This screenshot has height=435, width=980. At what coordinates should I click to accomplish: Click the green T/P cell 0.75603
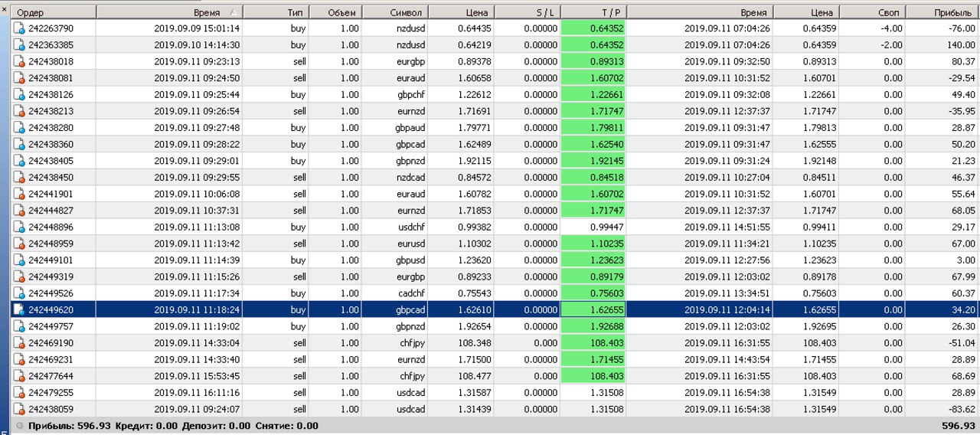(x=593, y=293)
